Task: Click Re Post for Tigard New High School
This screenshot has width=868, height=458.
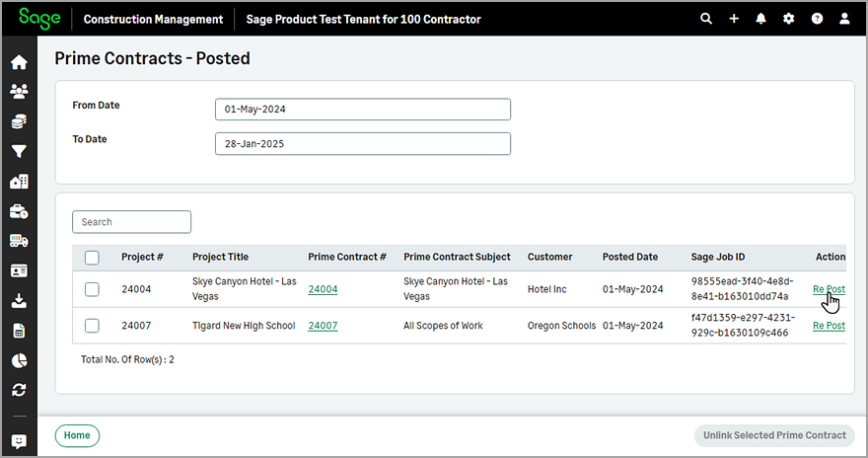Action: [x=829, y=326]
